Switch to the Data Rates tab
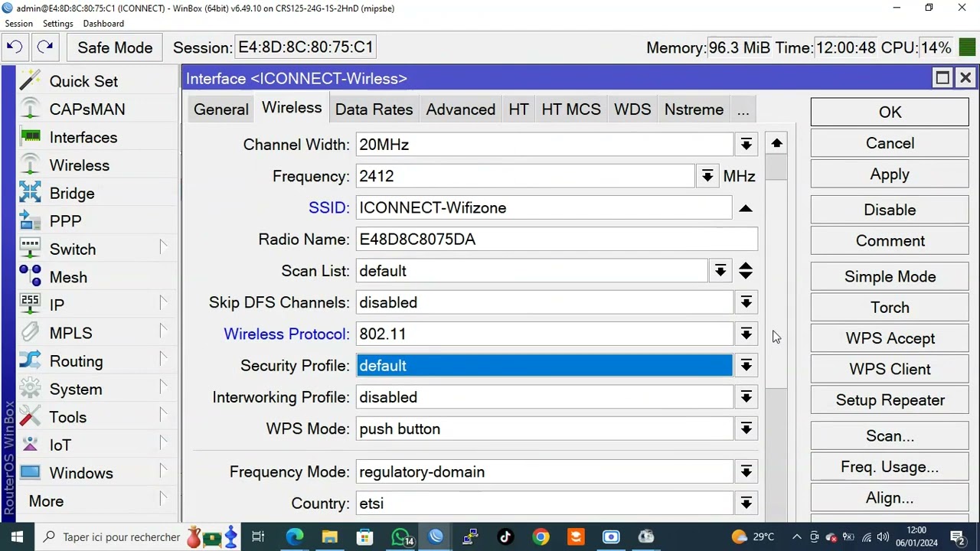Viewport: 980px width, 551px height. point(374,109)
